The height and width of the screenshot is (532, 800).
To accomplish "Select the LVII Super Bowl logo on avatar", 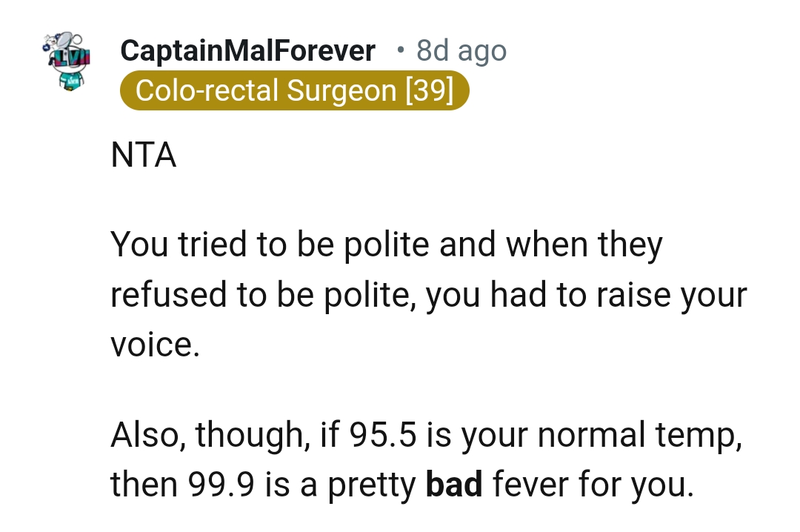I will point(72,58).
